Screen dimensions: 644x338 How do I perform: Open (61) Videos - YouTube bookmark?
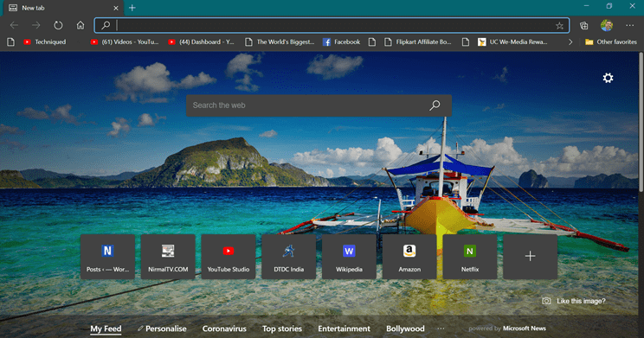125,41
